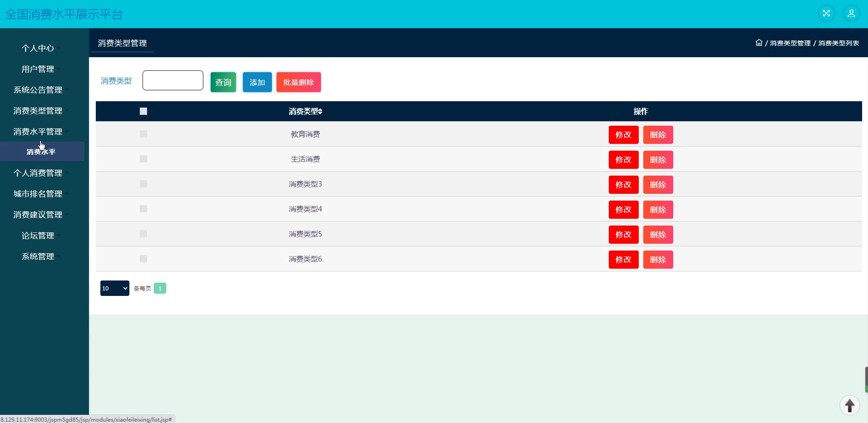Click 删除 for 消费类型6 row
The image size is (868, 423).
click(658, 260)
